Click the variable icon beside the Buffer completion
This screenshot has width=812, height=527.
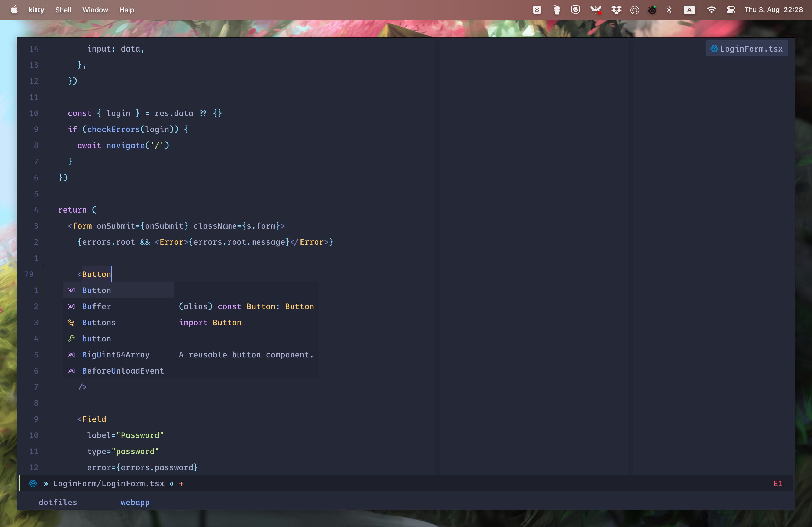click(71, 306)
